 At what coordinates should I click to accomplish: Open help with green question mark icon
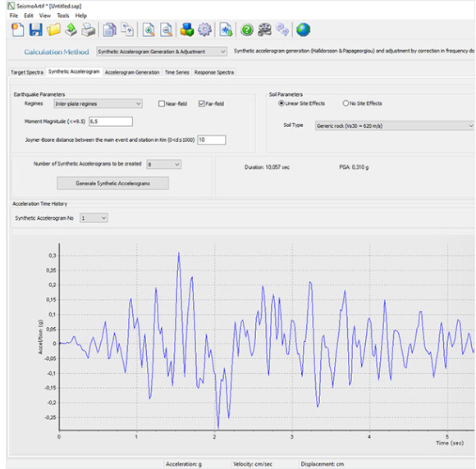tap(247, 30)
